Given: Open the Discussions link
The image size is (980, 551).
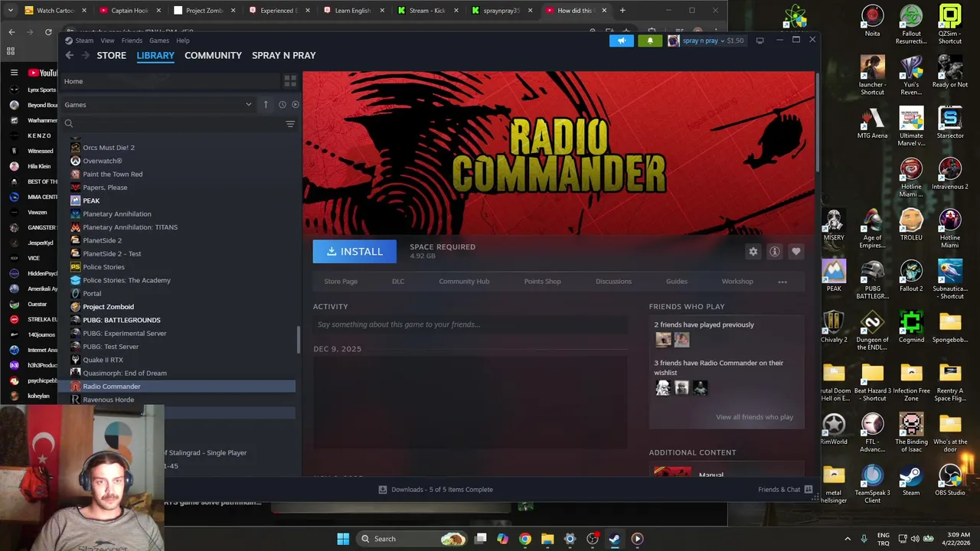Looking at the screenshot, I should (x=613, y=282).
